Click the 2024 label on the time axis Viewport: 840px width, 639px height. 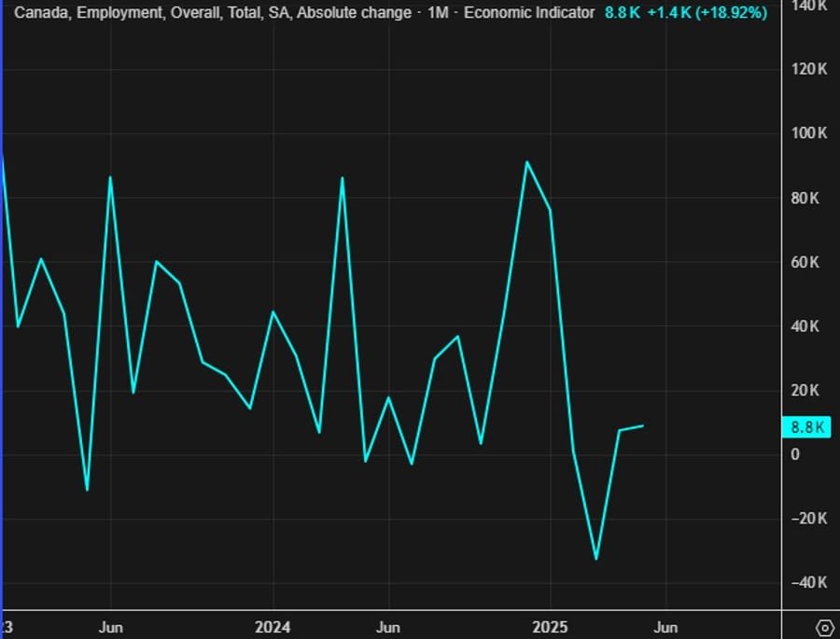(x=273, y=626)
